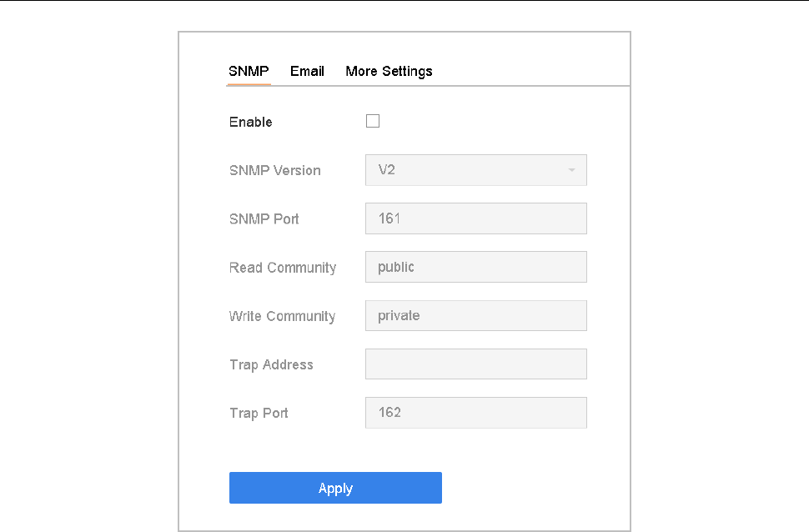Image resolution: width=809 pixels, height=532 pixels.
Task: Select the Write Community text field
Action: [475, 316]
